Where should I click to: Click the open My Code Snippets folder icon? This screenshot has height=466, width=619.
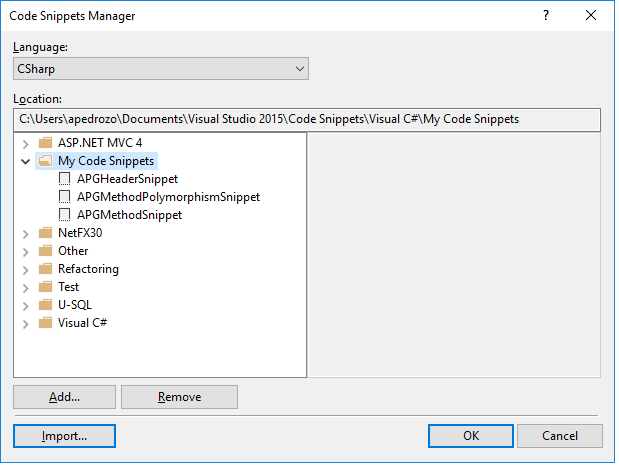pos(45,161)
